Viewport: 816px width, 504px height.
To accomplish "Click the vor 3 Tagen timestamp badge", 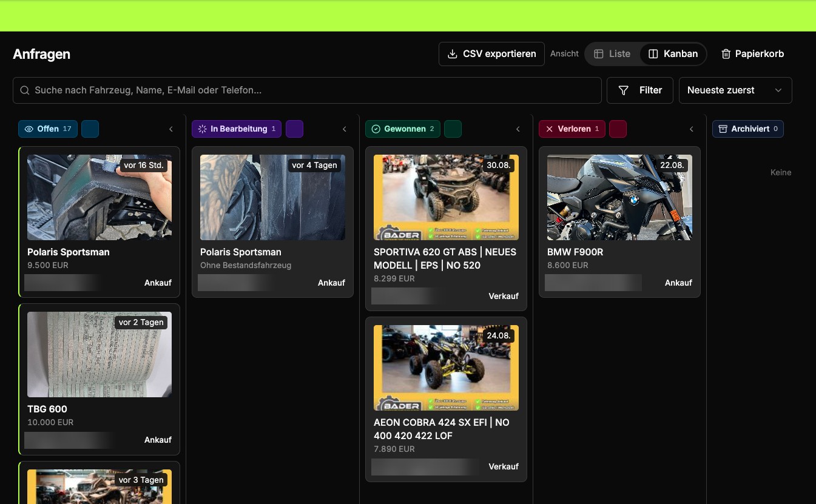I will pos(141,480).
